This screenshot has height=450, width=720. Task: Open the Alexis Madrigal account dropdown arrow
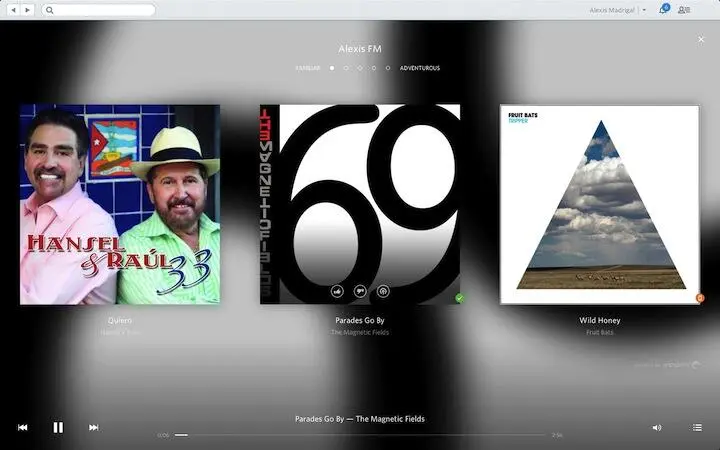point(644,10)
